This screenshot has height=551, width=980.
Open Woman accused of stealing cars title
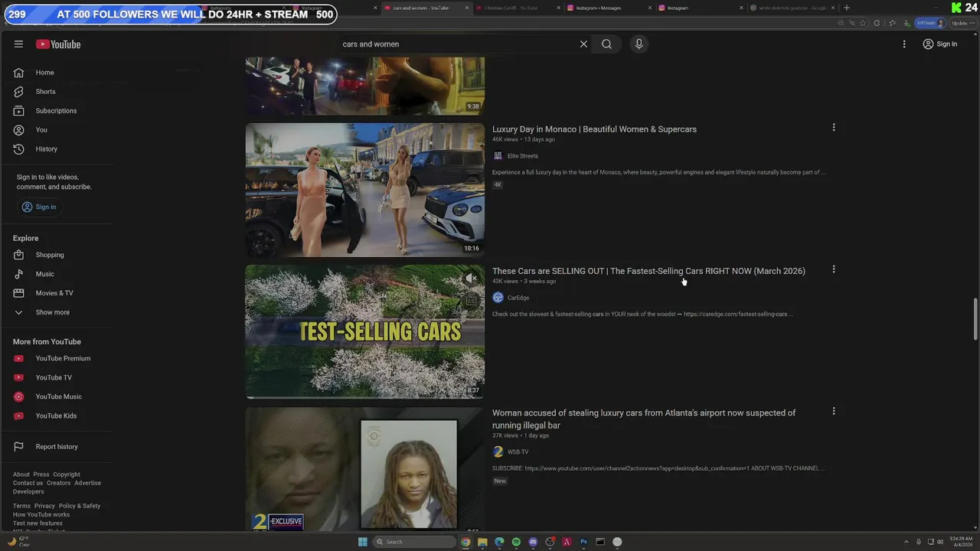[644, 419]
